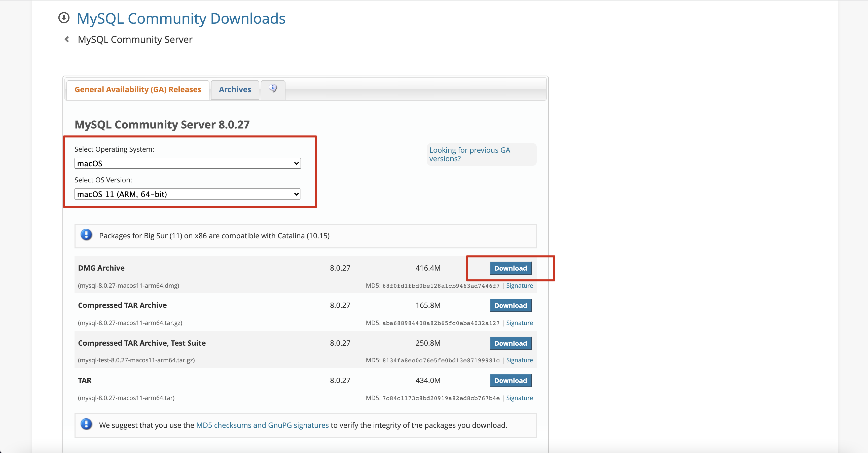Click the back chevron beside MySQL Community Server

click(67, 40)
